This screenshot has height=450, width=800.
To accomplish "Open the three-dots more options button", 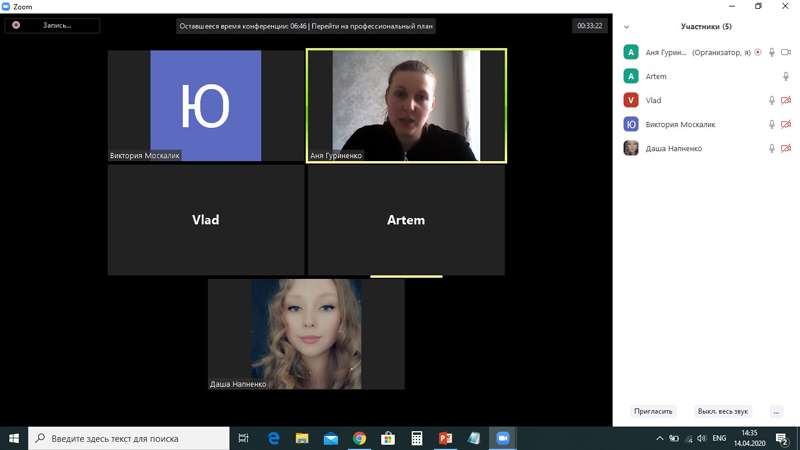I will pos(776,412).
